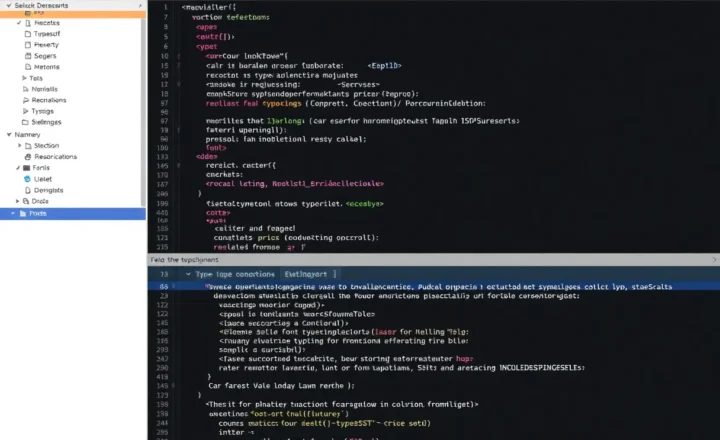Screen dimensions: 720x440
Task: Expand the Dods node arrow
Action: point(17,201)
